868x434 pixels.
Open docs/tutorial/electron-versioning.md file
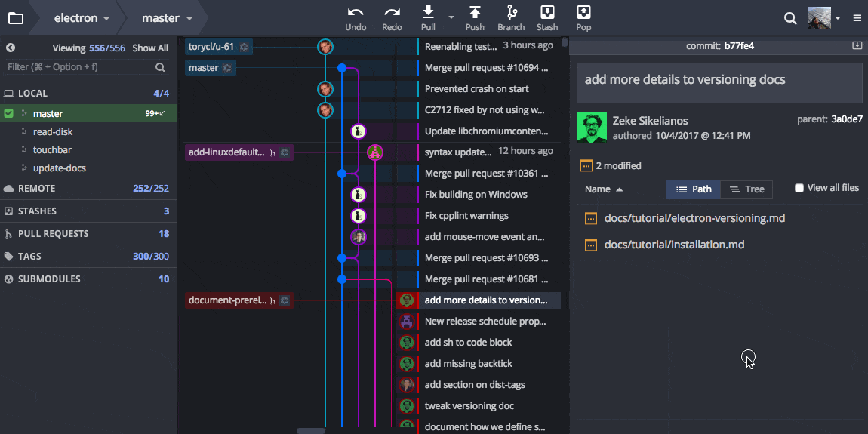694,218
